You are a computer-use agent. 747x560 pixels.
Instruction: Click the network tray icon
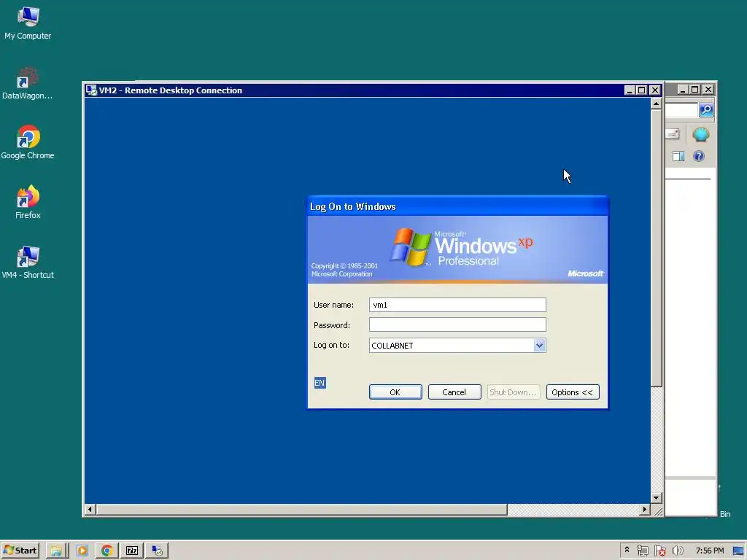pos(642,551)
